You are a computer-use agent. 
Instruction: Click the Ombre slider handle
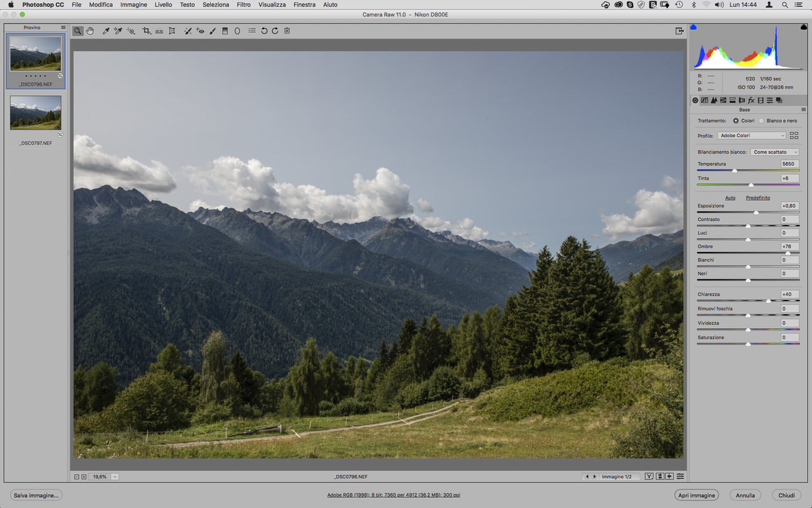click(788, 253)
